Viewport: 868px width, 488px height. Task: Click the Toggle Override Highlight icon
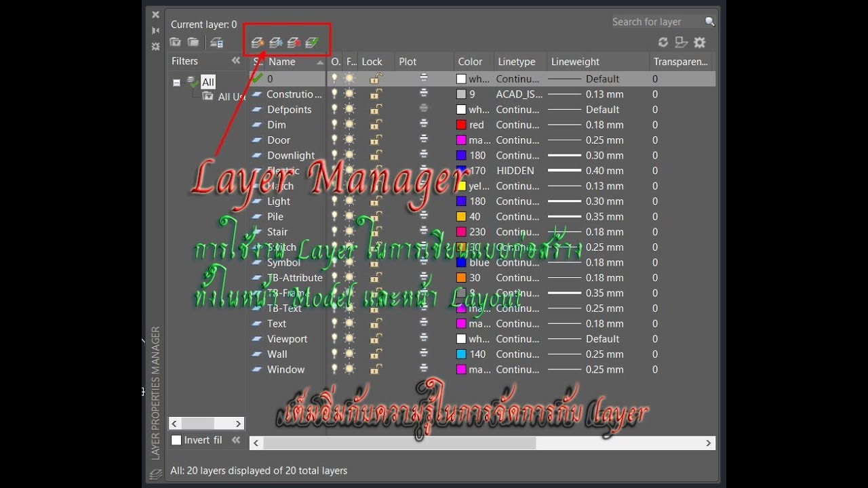point(682,42)
